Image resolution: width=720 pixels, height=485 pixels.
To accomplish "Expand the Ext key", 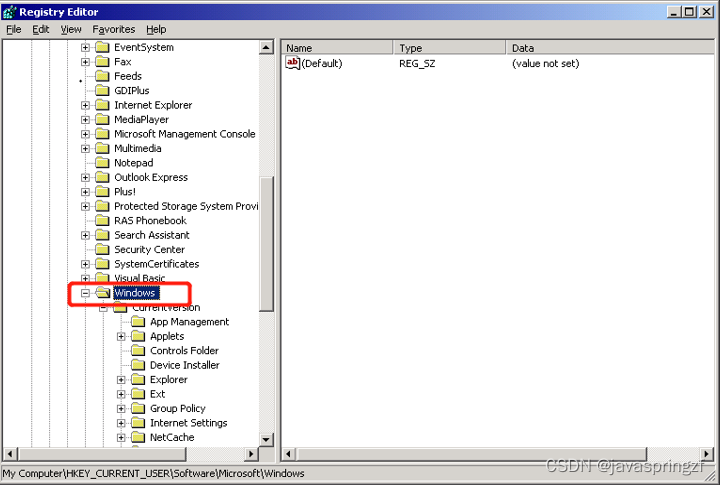I will click(121, 394).
